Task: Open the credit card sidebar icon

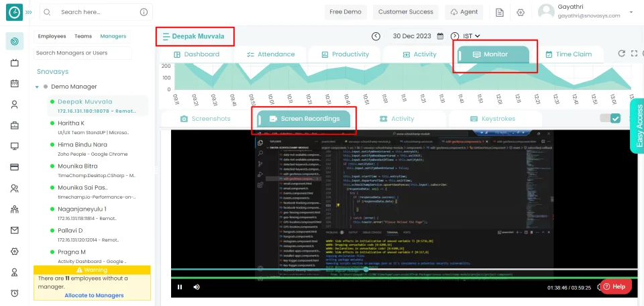Action: pyautogui.click(x=14, y=167)
